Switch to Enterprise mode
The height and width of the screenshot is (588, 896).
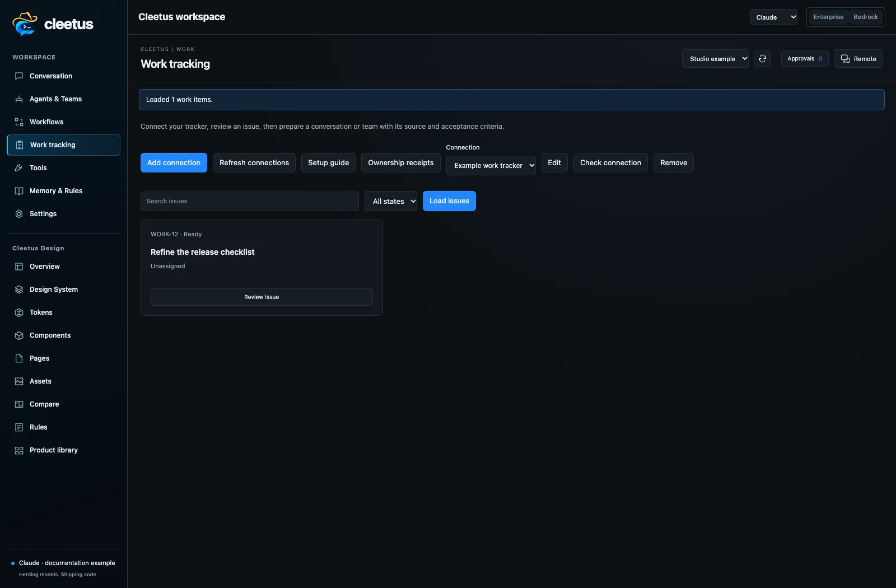tap(828, 17)
